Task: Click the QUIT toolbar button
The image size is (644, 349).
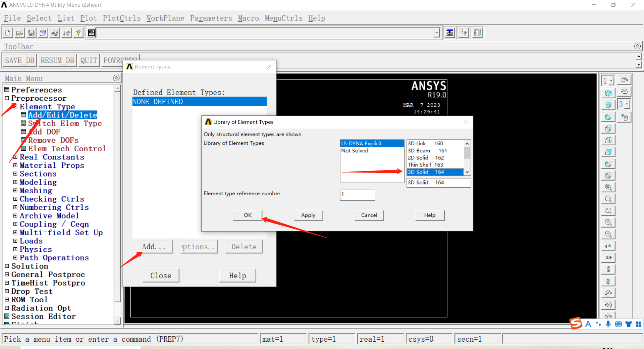Action: (x=89, y=60)
